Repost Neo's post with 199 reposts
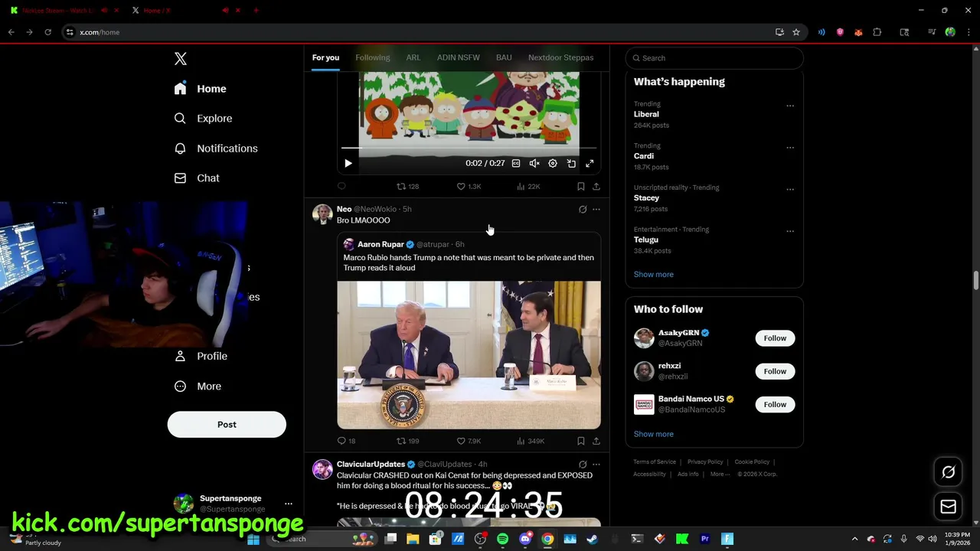This screenshot has height=551, width=980. click(x=407, y=441)
